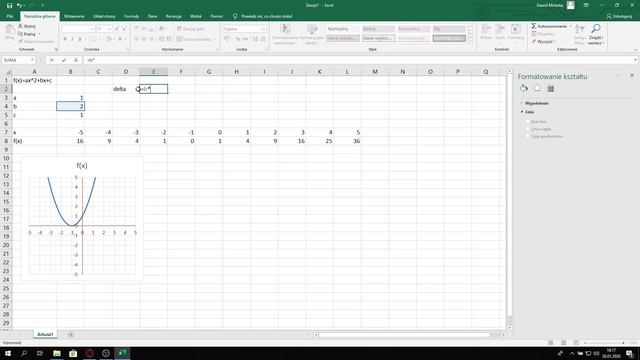The width and height of the screenshot is (640, 360).
Task: Click the Undo arrow icon
Action: 19,6
